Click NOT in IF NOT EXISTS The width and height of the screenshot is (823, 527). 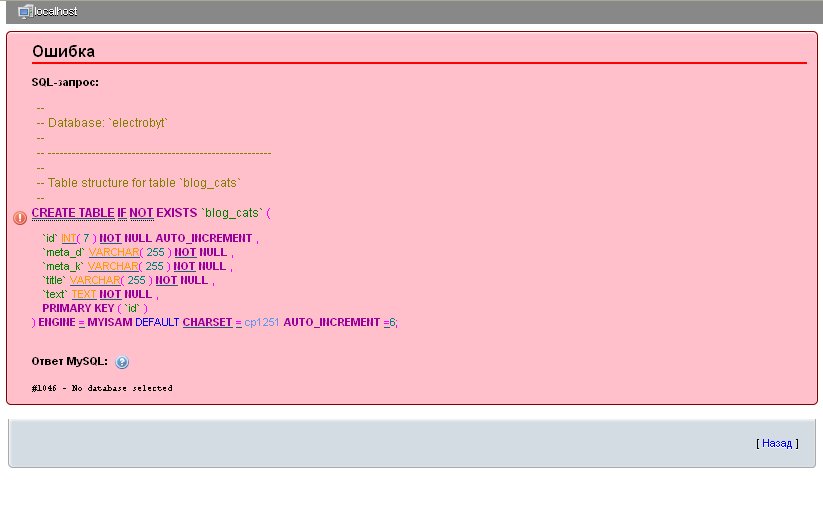pyautogui.click(x=141, y=213)
